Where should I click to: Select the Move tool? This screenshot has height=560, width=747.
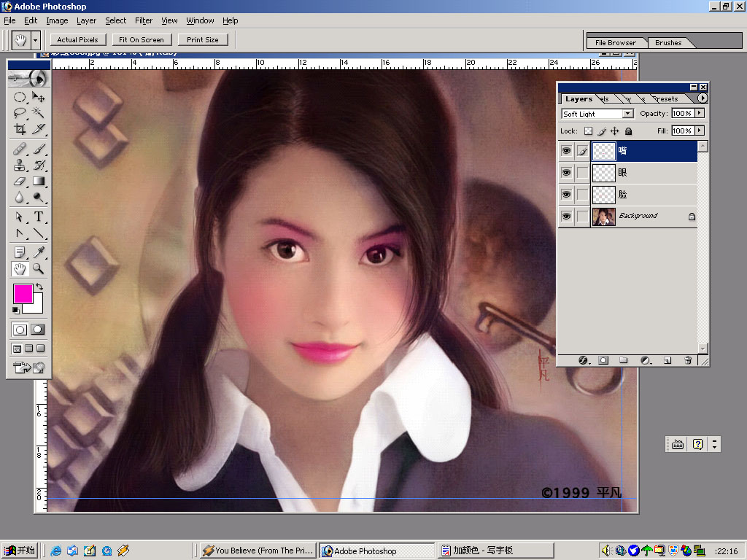pyautogui.click(x=39, y=97)
